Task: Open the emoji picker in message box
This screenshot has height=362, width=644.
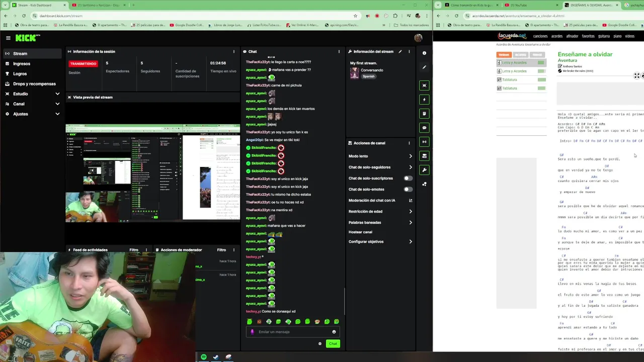Action: click(334, 332)
